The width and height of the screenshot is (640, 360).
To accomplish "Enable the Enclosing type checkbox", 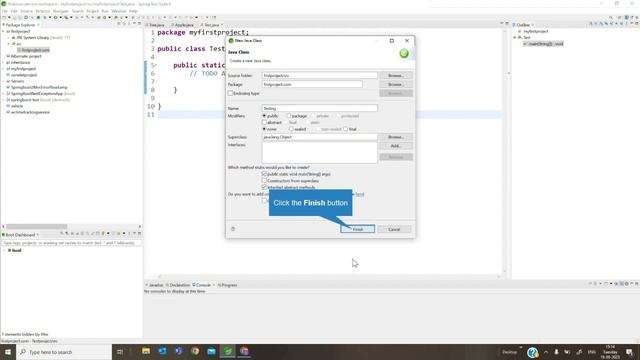I will [231, 93].
